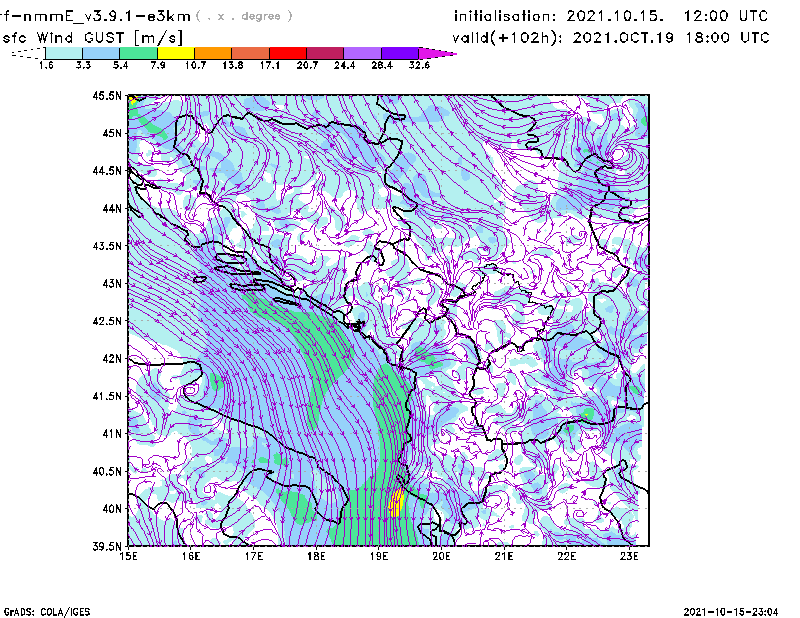The width and height of the screenshot is (800, 618).
Task: Choose the crimson 20.7–24.4 legend swatch
Action: click(x=326, y=53)
